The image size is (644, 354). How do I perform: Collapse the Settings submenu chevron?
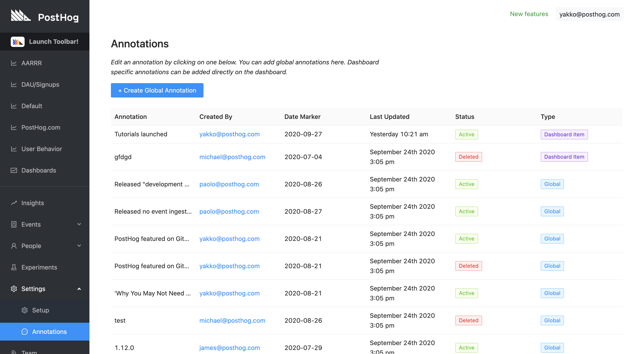pyautogui.click(x=79, y=289)
